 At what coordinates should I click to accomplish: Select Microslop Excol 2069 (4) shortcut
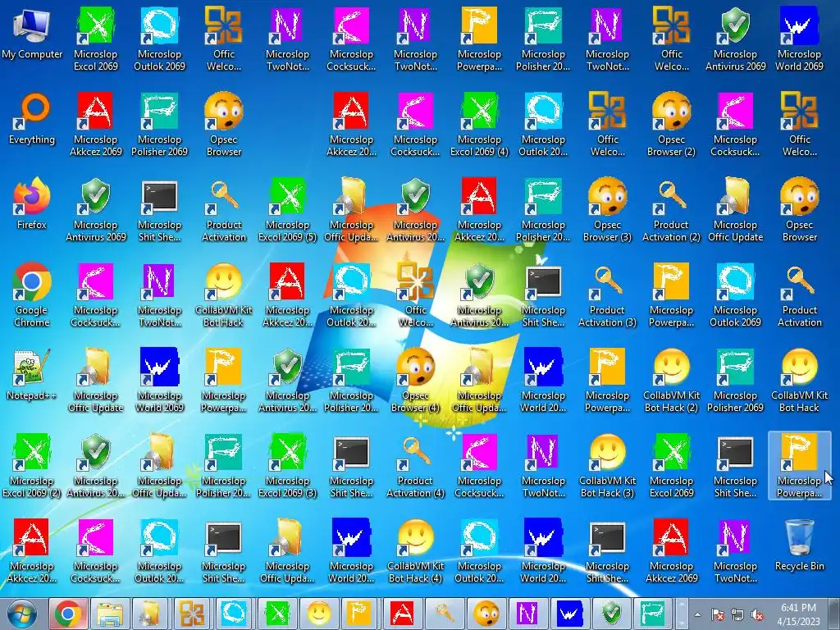click(479, 126)
